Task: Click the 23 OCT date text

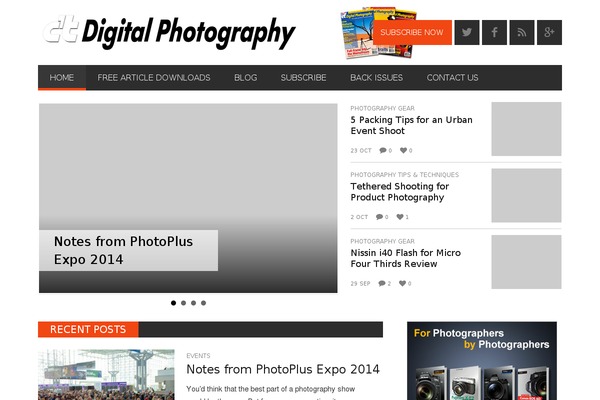Action: [x=361, y=150]
